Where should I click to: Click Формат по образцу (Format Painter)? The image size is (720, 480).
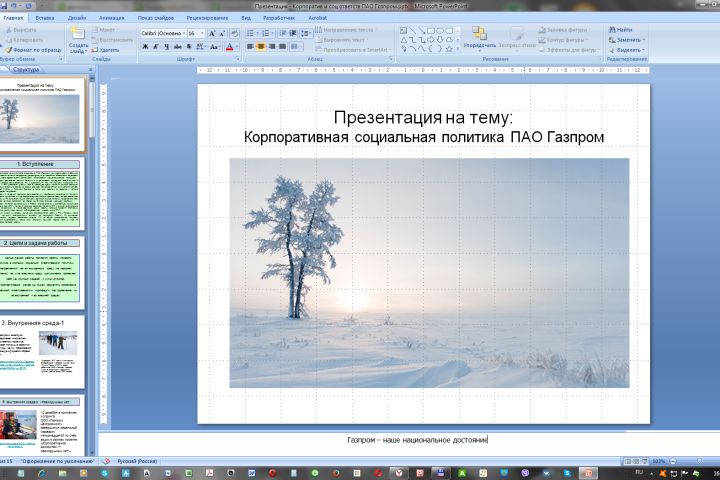[33, 50]
